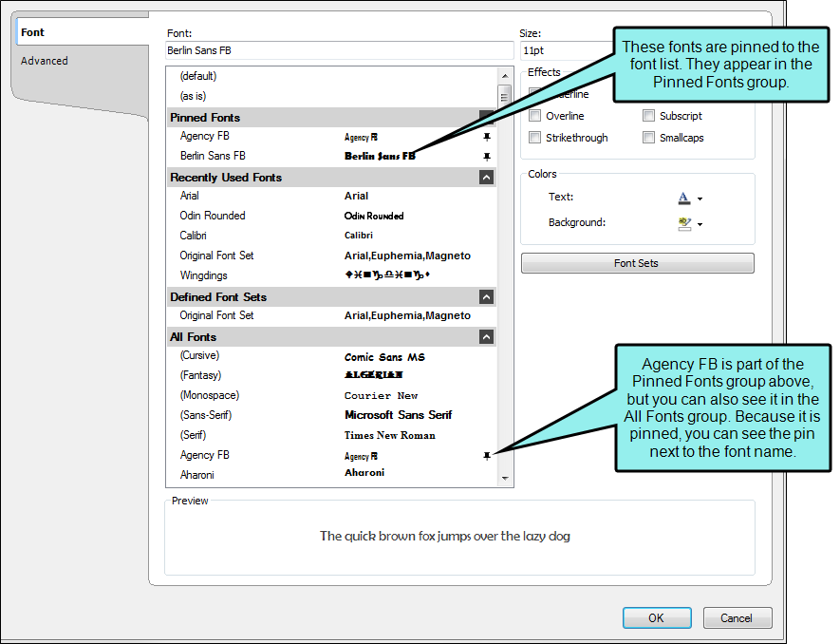
Task: Click pin icon beside Agency FB in All Fonts
Action: [486, 456]
